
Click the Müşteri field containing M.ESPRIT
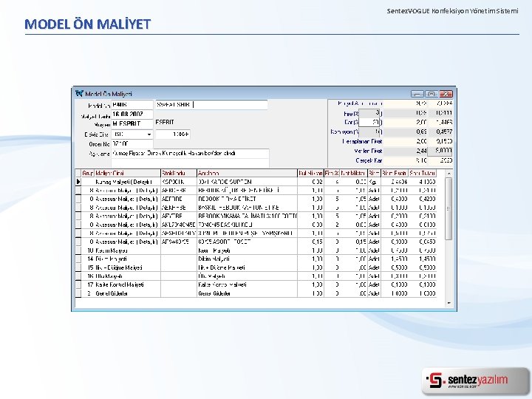pyautogui.click(x=132, y=124)
